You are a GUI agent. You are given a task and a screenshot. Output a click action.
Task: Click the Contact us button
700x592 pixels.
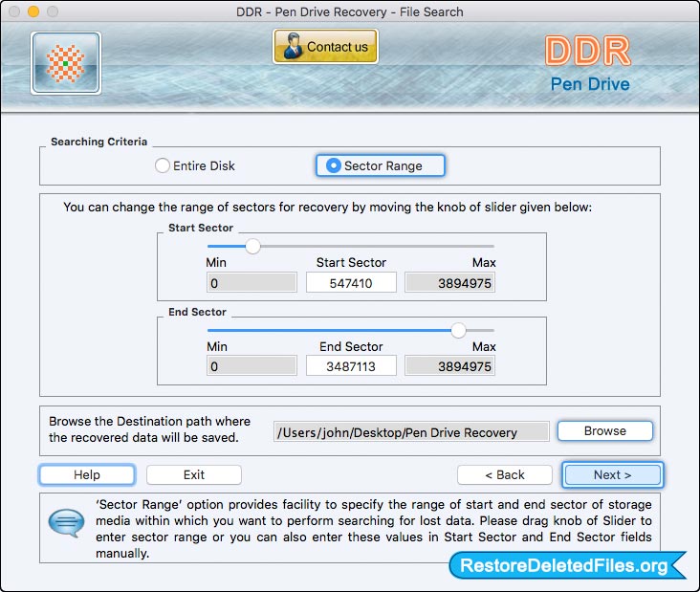[325, 47]
